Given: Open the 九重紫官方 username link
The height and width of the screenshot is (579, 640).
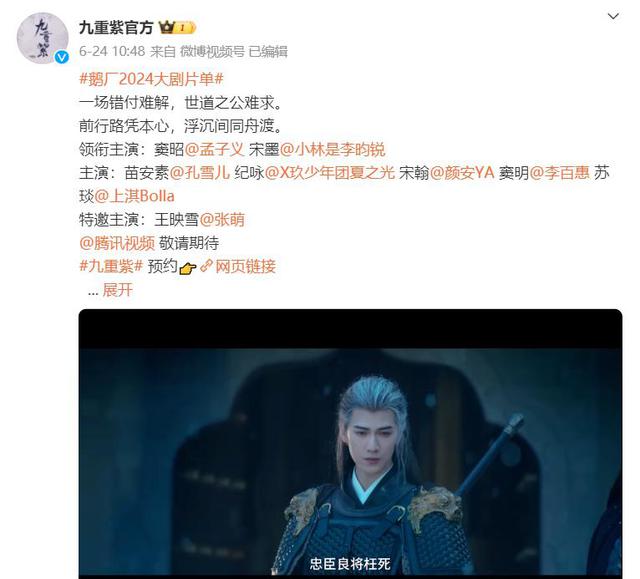Looking at the screenshot, I should click(x=116, y=28).
